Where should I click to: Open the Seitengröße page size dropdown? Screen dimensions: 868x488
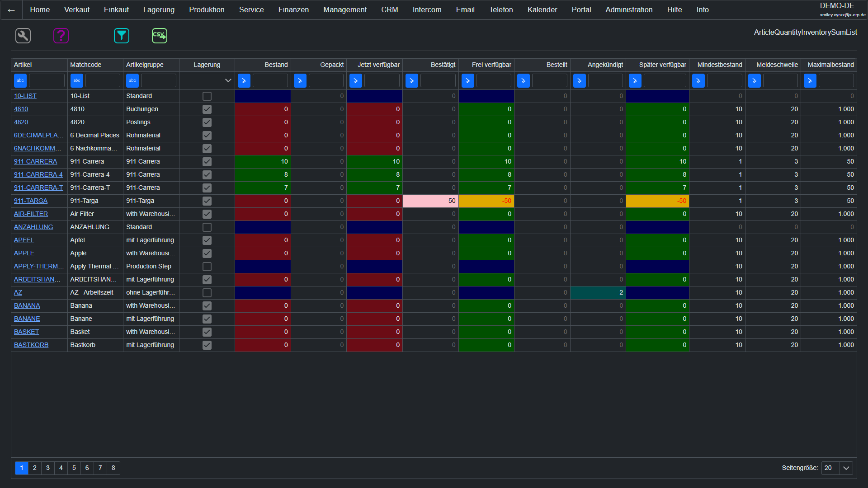tap(846, 468)
